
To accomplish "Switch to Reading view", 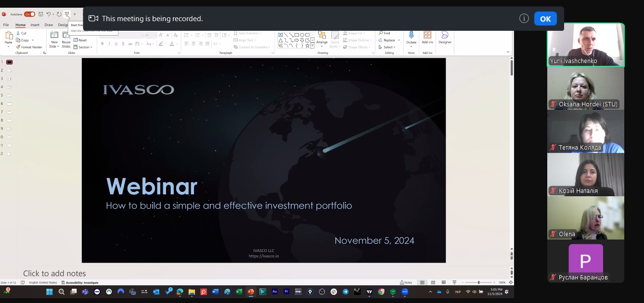I will (x=443, y=282).
